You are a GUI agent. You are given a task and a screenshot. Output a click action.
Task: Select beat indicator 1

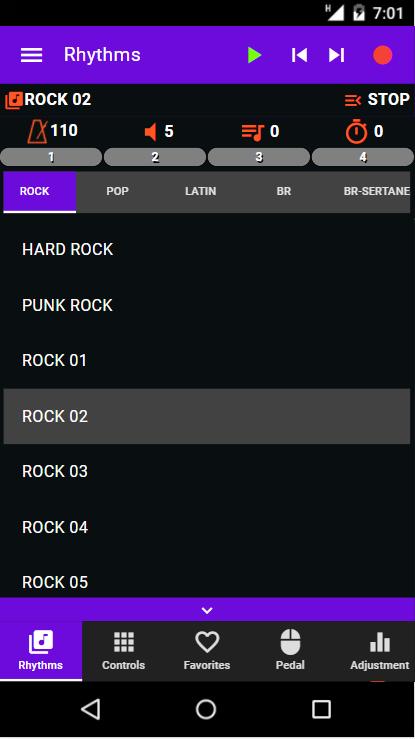coord(51,157)
